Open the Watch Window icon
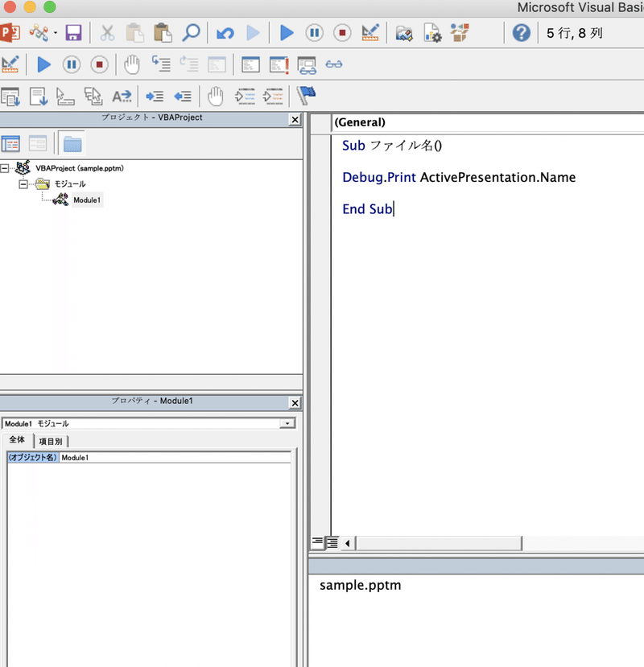Screen dimensions: 644x667 [307, 65]
